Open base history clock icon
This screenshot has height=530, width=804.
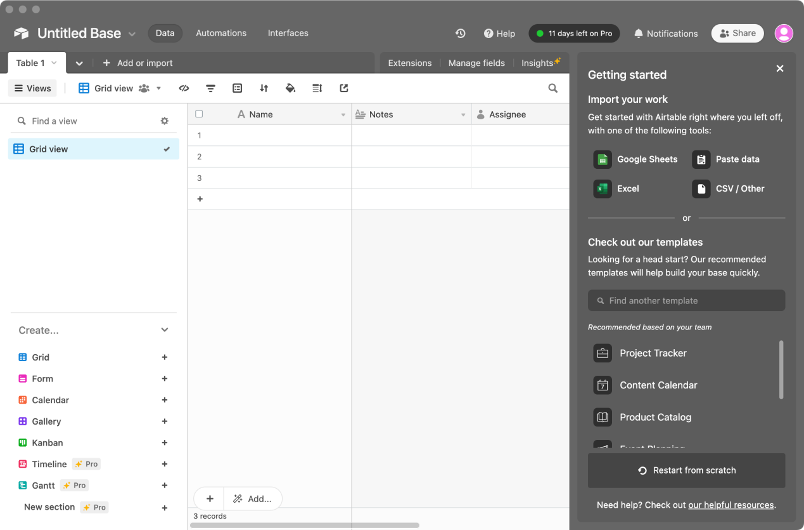460,33
